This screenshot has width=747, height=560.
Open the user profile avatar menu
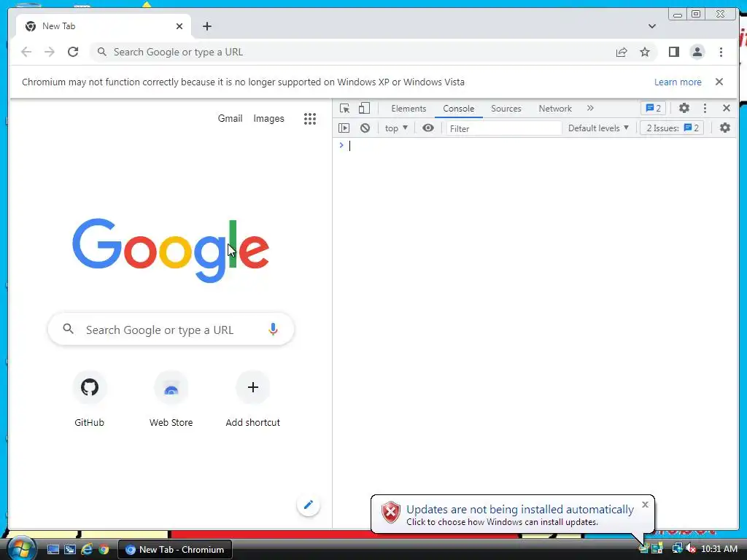click(x=697, y=52)
